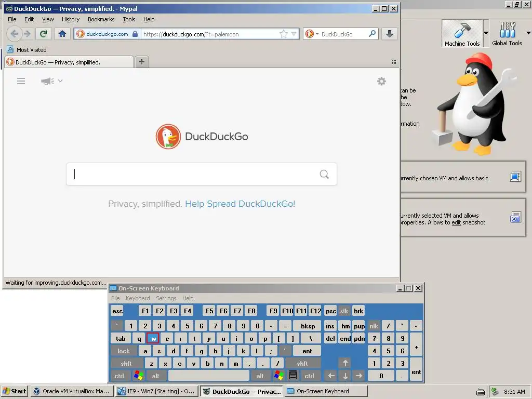This screenshot has height=399, width=532.
Task: Select the DuckDuckGo browser tab
Action: pyautogui.click(x=70, y=62)
